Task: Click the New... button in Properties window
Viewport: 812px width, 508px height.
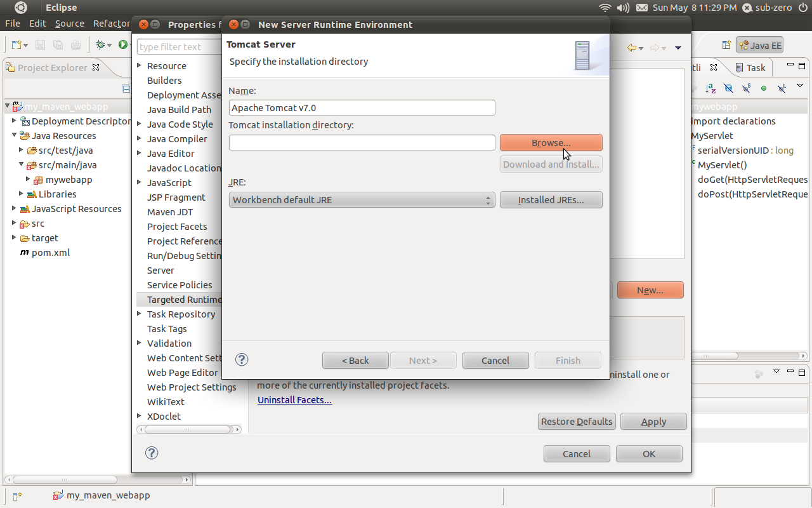Action: click(x=650, y=290)
